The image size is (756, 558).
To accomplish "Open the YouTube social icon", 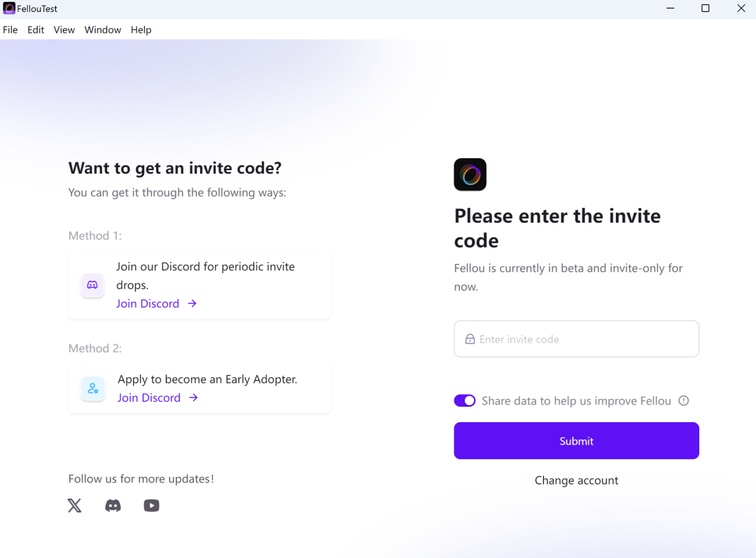I will pos(151,505).
